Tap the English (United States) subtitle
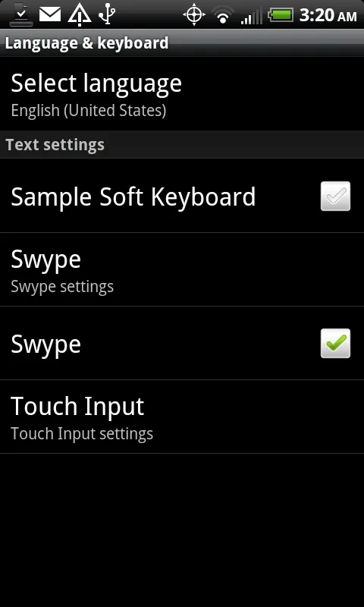This screenshot has width=364, height=607. coord(89,111)
